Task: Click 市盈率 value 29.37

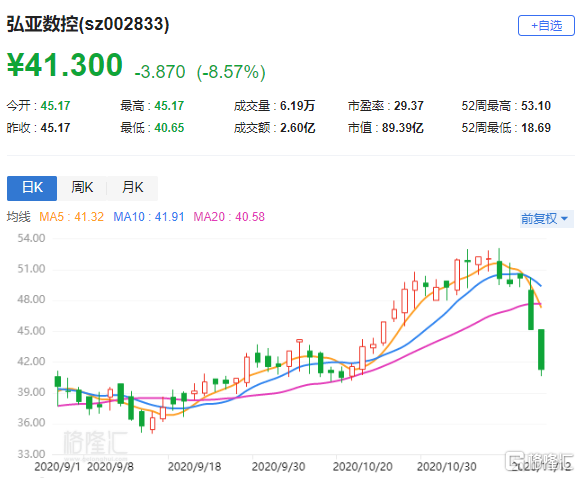Action: click(x=409, y=106)
